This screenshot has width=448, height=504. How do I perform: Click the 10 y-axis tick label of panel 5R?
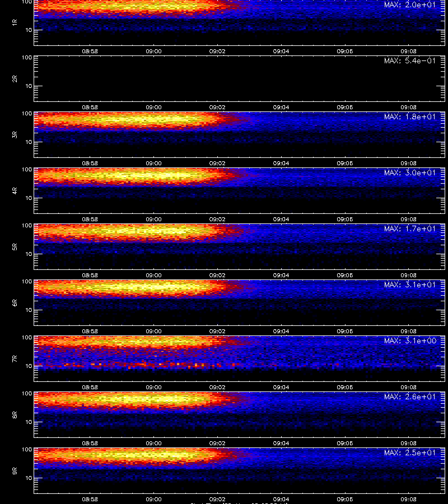[x=29, y=254]
